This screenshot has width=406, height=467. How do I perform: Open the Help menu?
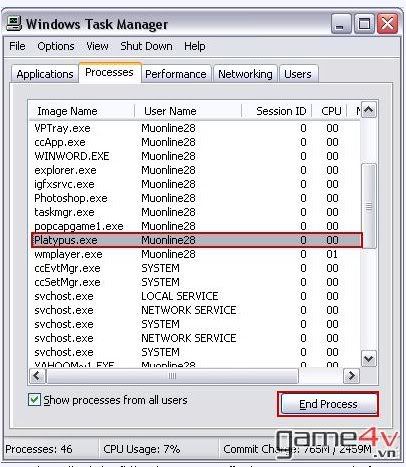[195, 46]
